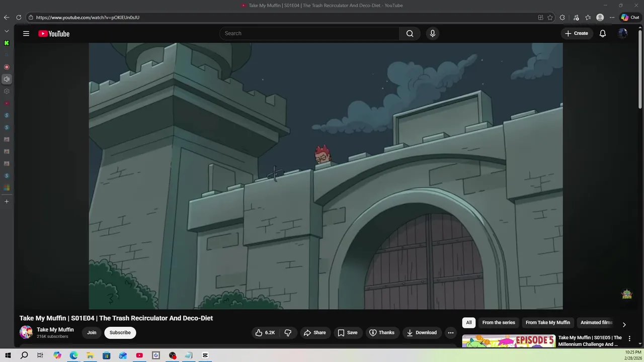Viewport: 644px width, 362px height.
Task: Open Copilot from the taskbar
Action: pos(57,355)
